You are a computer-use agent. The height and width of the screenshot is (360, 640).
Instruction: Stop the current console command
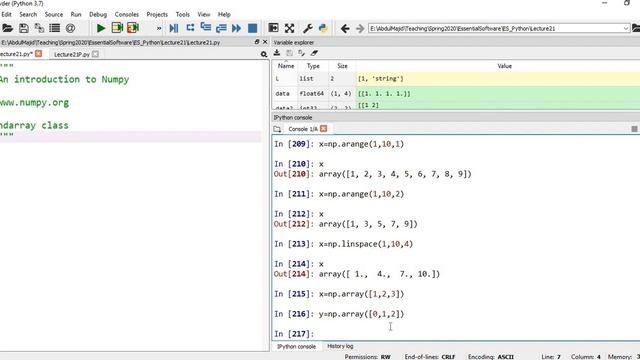pyautogui.click(x=634, y=129)
